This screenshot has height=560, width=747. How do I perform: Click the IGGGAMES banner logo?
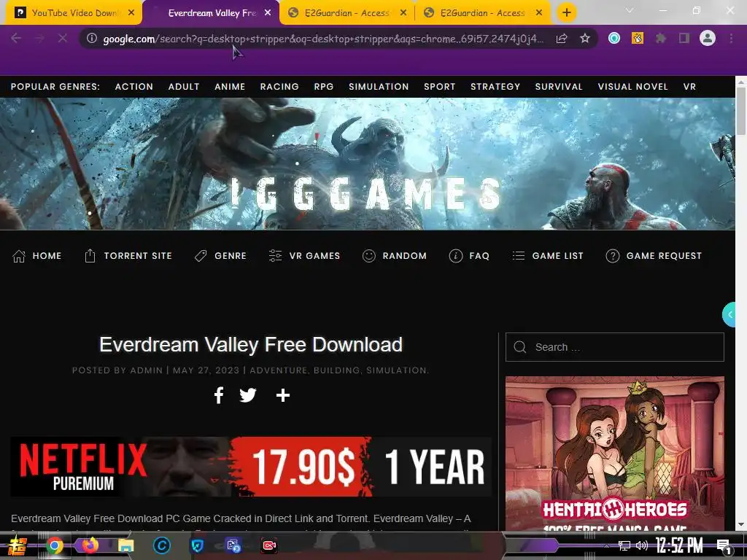coord(366,194)
